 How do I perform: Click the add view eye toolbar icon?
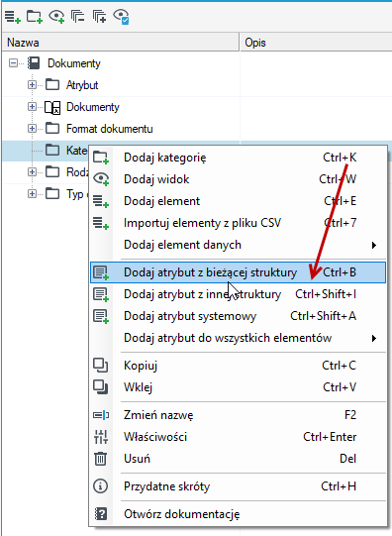[56, 16]
